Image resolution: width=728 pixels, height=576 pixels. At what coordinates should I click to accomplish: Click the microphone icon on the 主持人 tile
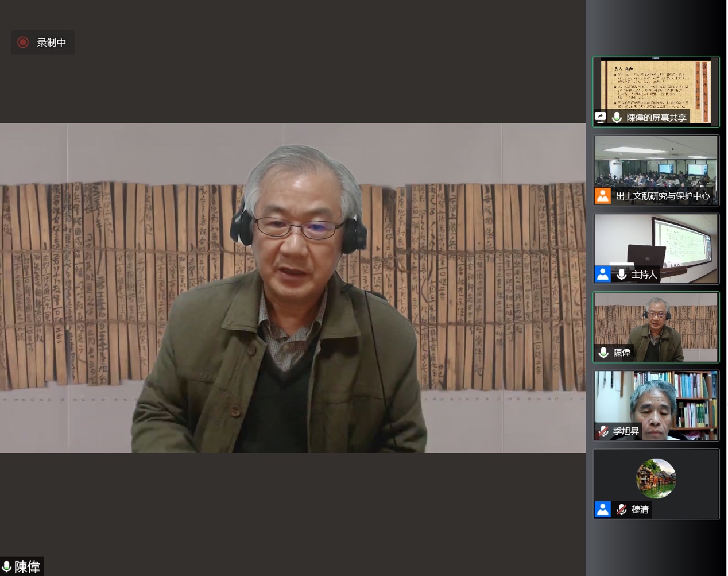(x=621, y=275)
